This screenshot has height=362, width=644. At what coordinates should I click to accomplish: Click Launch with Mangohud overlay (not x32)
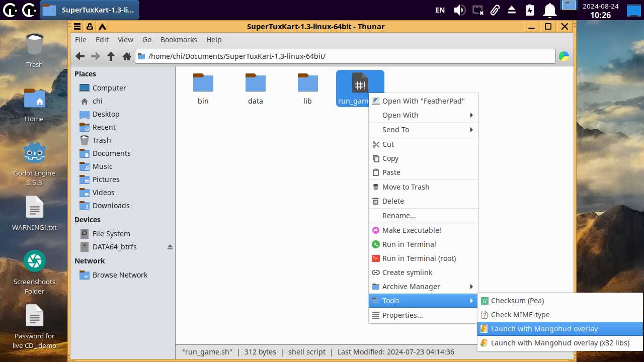pos(560,329)
